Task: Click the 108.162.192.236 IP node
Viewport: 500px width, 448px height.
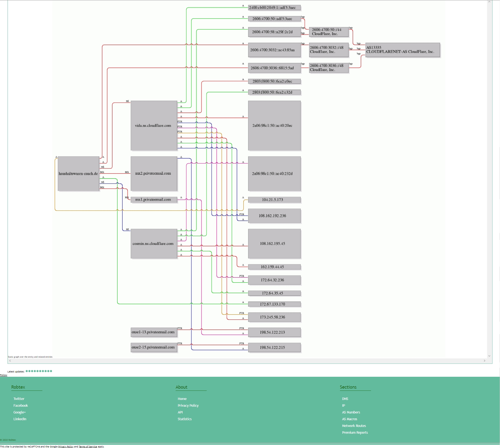Action: [274, 216]
